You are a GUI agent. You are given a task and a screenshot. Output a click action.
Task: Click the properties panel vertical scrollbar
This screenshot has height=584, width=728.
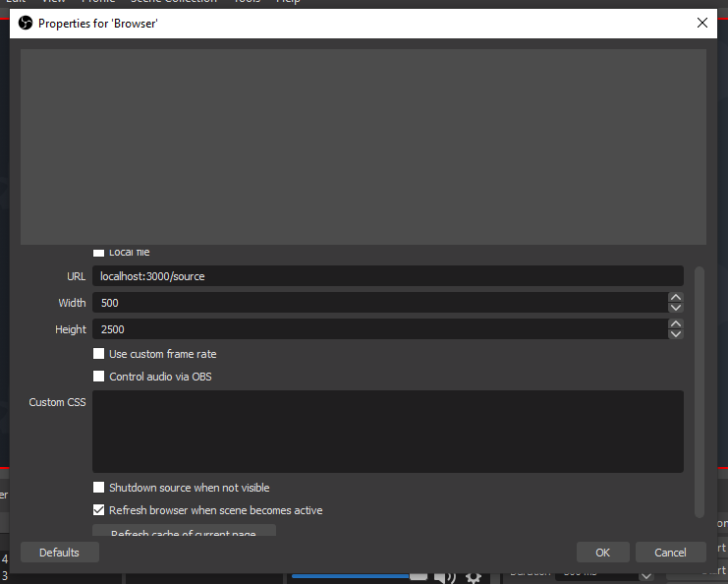pyautogui.click(x=700, y=391)
